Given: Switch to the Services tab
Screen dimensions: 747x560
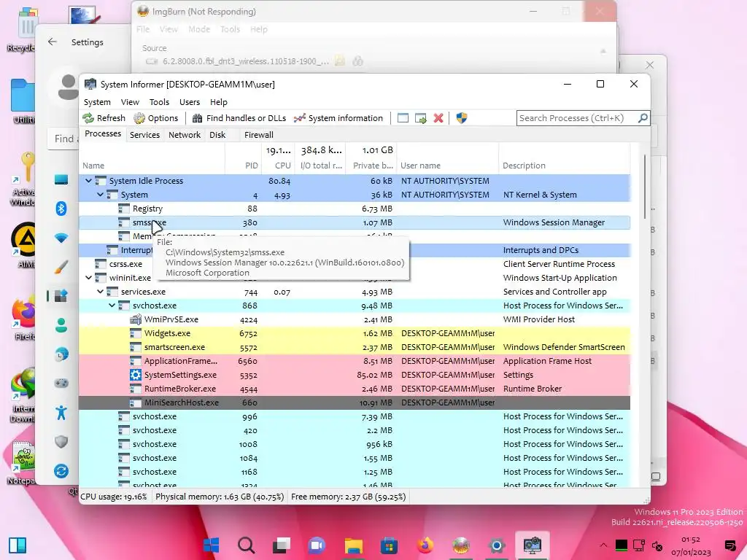Looking at the screenshot, I should click(x=145, y=135).
